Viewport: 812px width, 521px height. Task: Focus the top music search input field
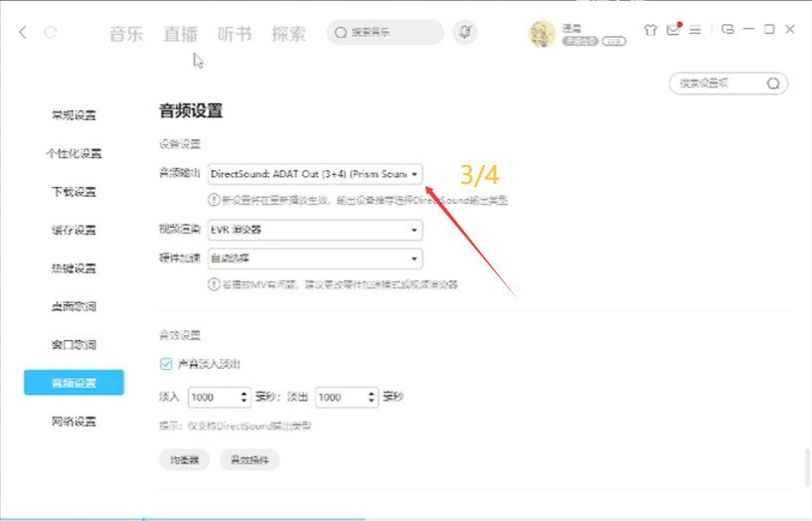click(x=386, y=33)
